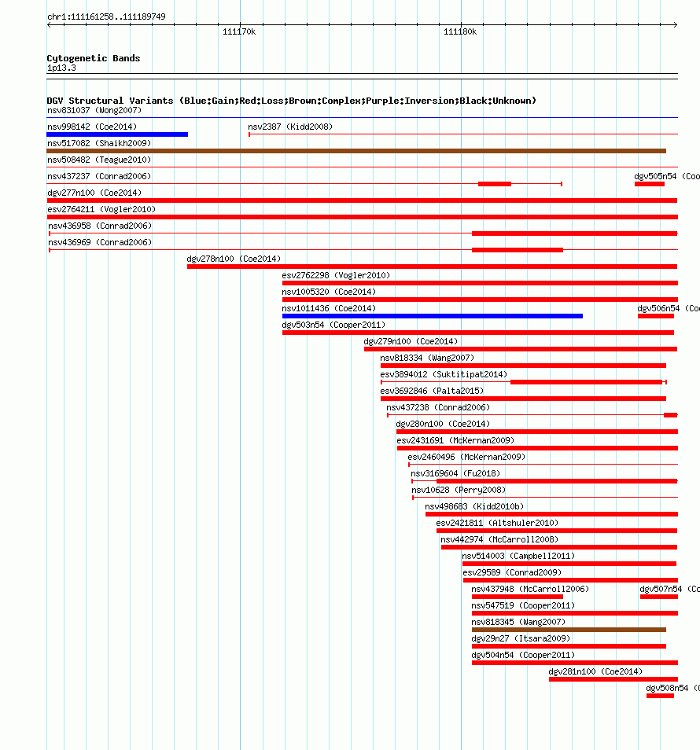Select nsv818345 (Wang2007) label
The image size is (700, 750).
click(518, 622)
